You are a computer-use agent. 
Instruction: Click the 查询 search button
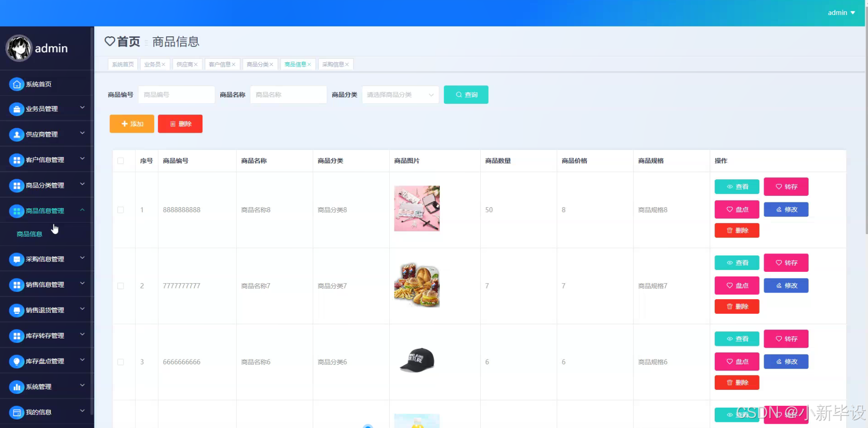tap(466, 95)
